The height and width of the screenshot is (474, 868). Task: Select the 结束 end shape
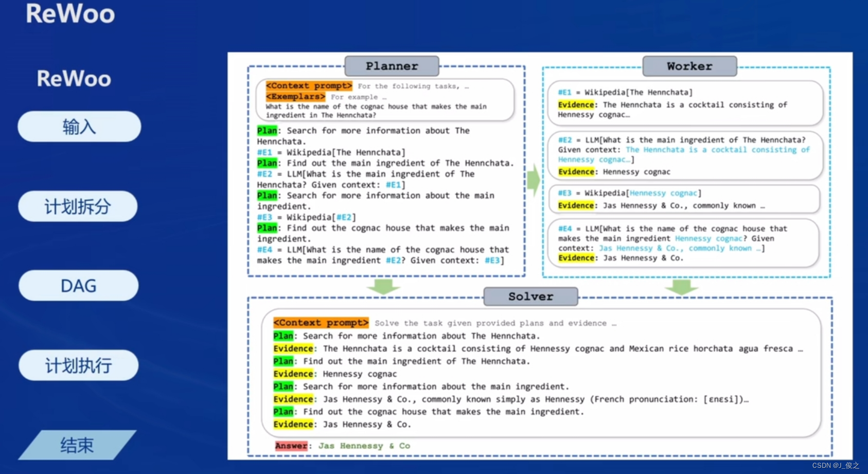tap(77, 445)
